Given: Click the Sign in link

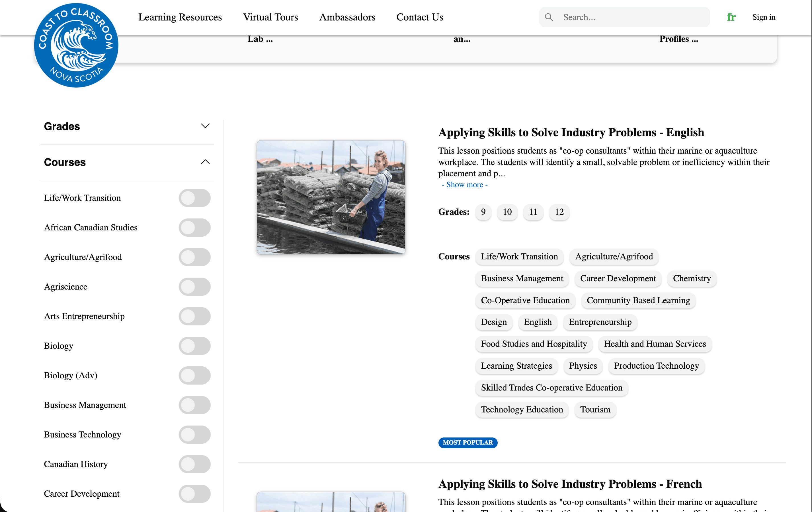Looking at the screenshot, I should coord(764,17).
